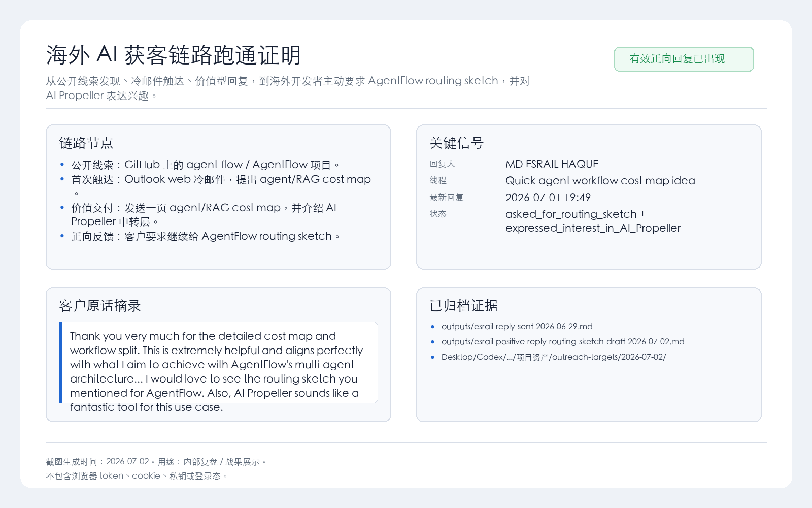Select the 链路节点 card heading
Image resolution: width=812 pixels, height=508 pixels.
pyautogui.click(x=86, y=143)
